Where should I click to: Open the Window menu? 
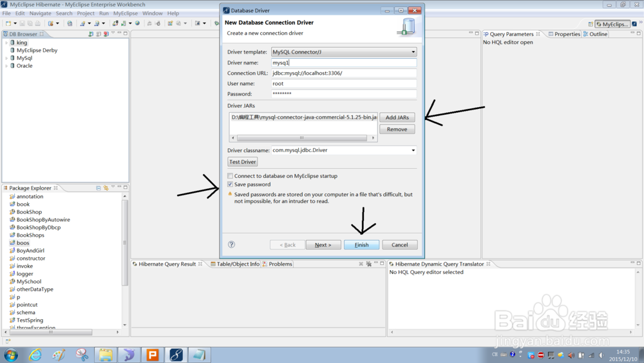click(x=153, y=13)
